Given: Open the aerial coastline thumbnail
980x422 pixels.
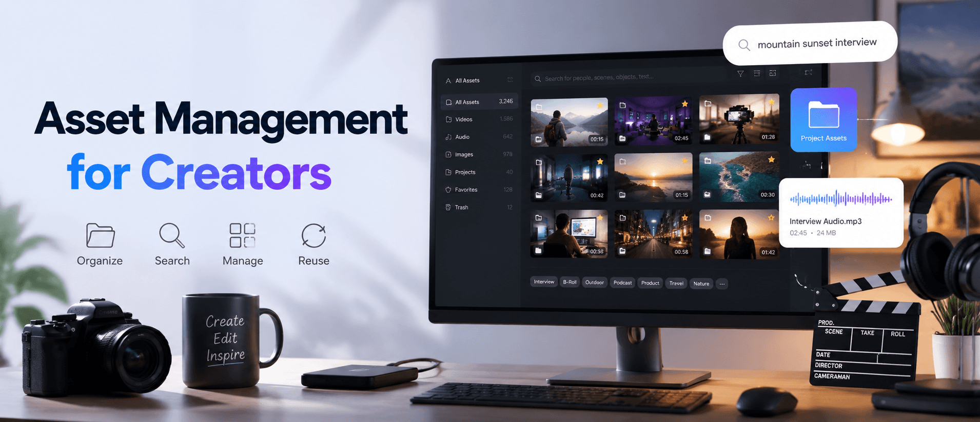Looking at the screenshot, I should (x=739, y=176).
